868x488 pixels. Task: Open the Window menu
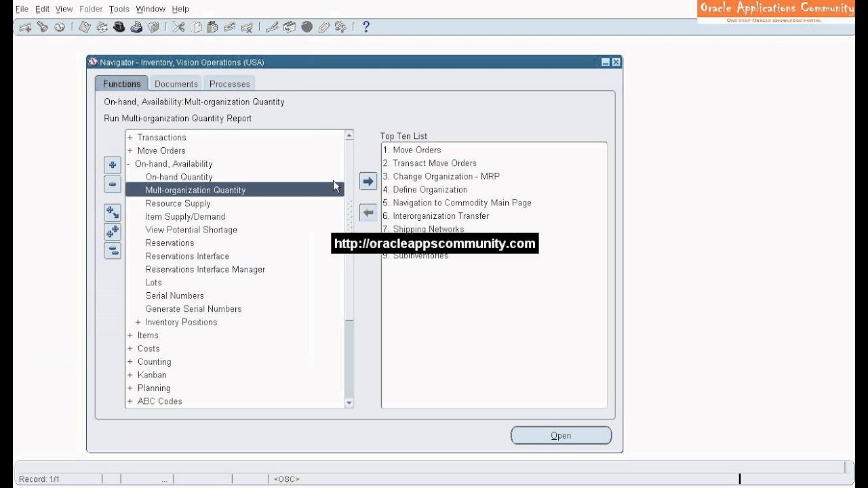(151, 9)
